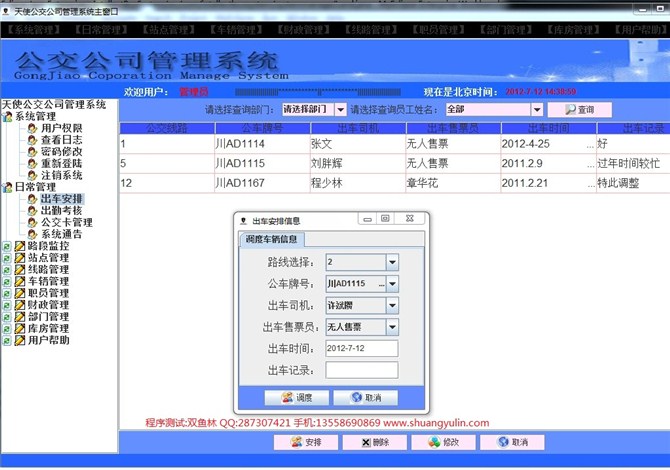
Task: Click the bottom bar 取消 button
Action: click(512, 442)
